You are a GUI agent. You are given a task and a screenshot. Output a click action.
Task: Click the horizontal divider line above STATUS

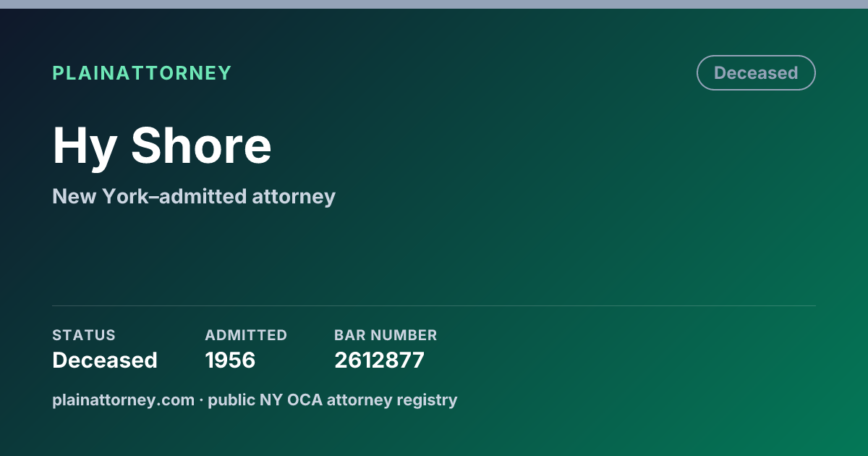click(x=434, y=305)
